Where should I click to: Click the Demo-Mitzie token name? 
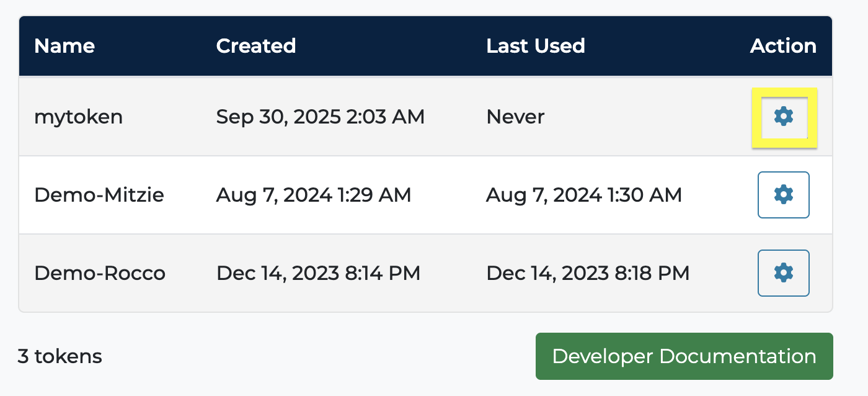pyautogui.click(x=99, y=195)
